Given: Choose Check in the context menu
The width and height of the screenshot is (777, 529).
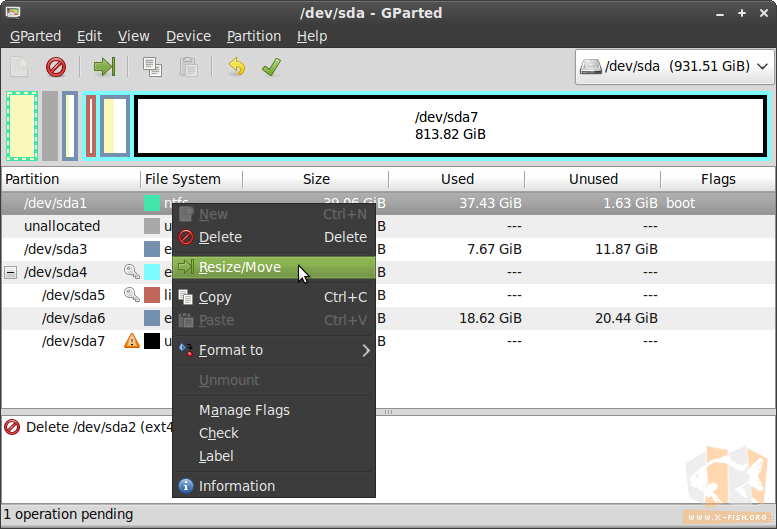Looking at the screenshot, I should (x=274, y=433).
